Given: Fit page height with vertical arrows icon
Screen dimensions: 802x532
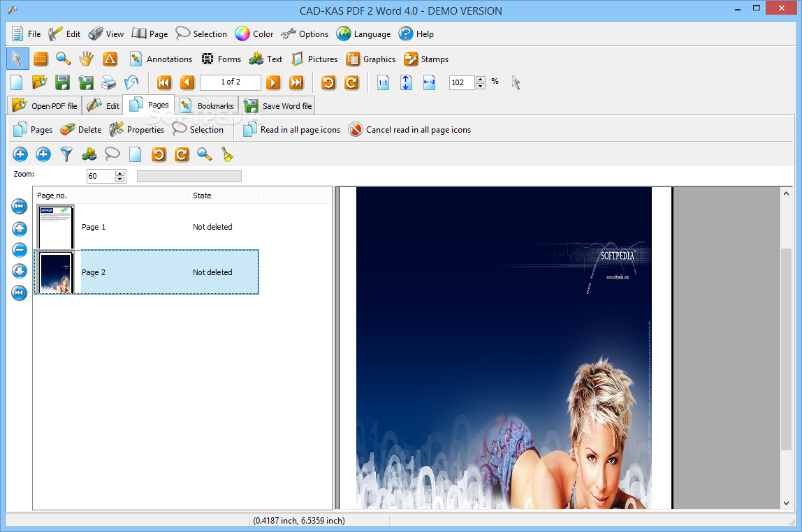Looking at the screenshot, I should click(x=406, y=82).
